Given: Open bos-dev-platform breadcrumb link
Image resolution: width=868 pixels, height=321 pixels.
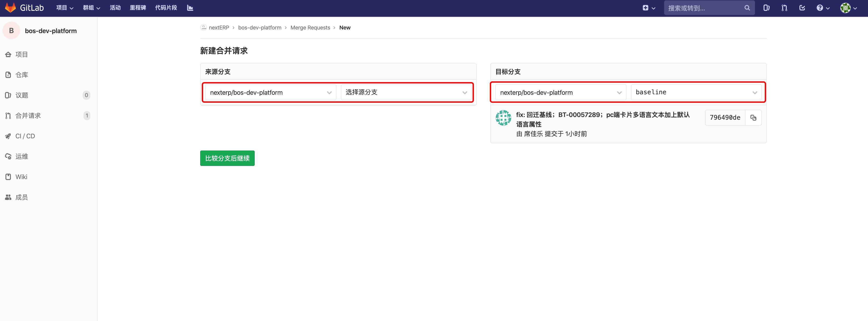Looking at the screenshot, I should click(260, 28).
